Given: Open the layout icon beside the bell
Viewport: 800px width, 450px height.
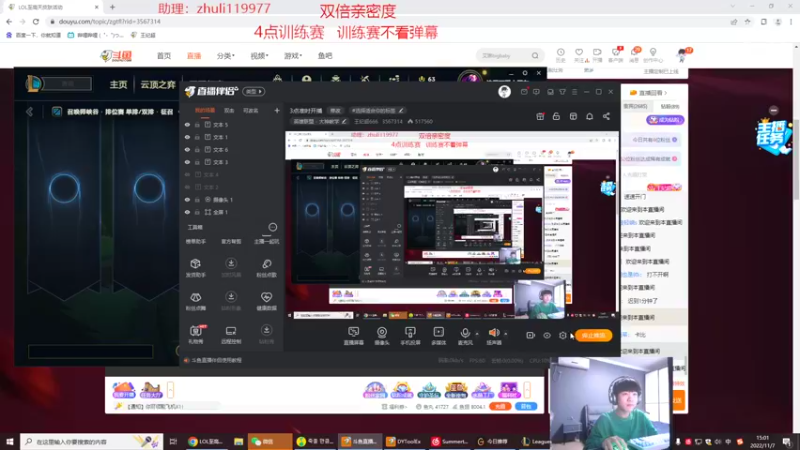Looking at the screenshot, I should (x=573, y=116).
